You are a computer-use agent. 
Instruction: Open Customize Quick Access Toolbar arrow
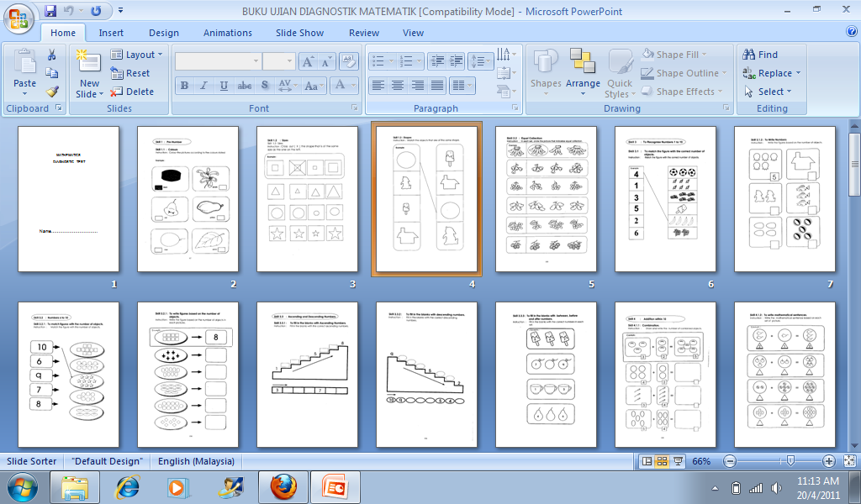[121, 10]
